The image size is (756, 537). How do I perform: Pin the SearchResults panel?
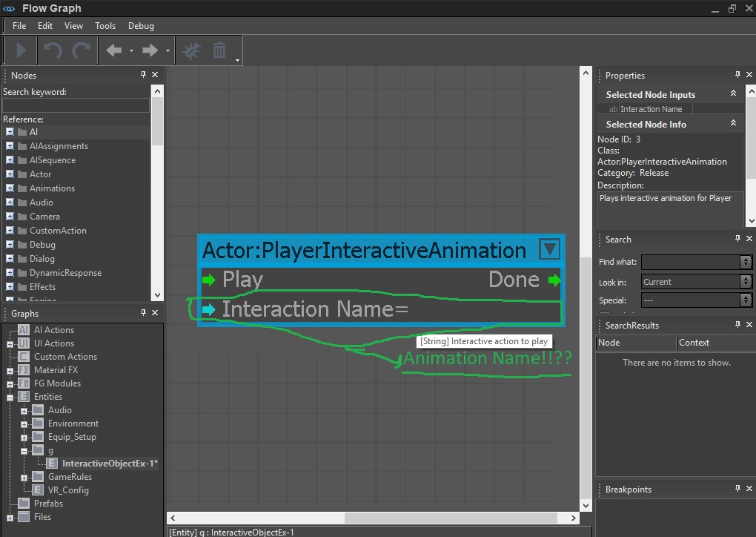pos(737,324)
